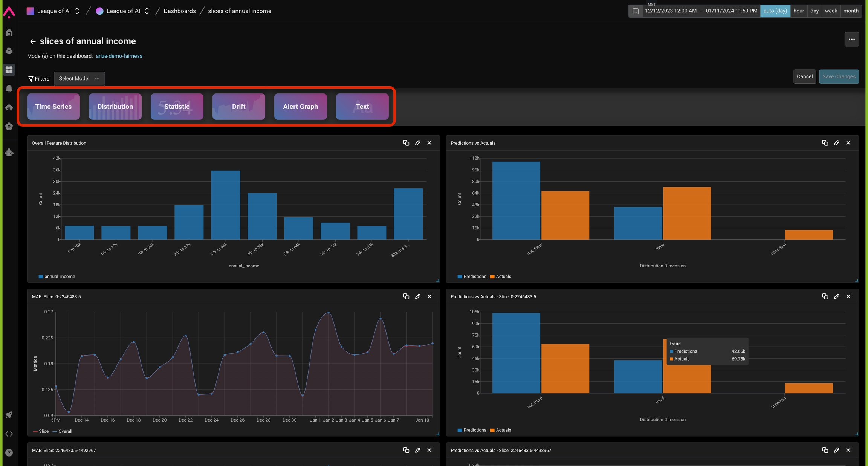The width and height of the screenshot is (868, 466).
Task: Open the calendar date picker icon
Action: coord(635,11)
